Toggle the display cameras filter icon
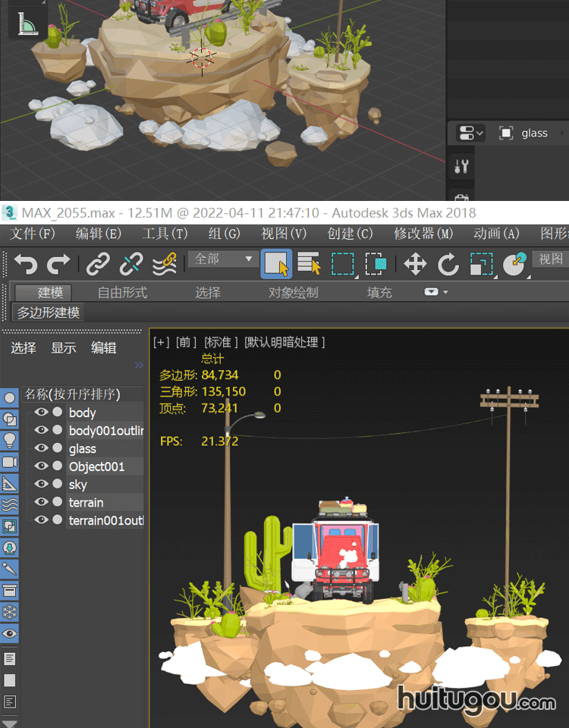This screenshot has width=569, height=728. point(10,462)
